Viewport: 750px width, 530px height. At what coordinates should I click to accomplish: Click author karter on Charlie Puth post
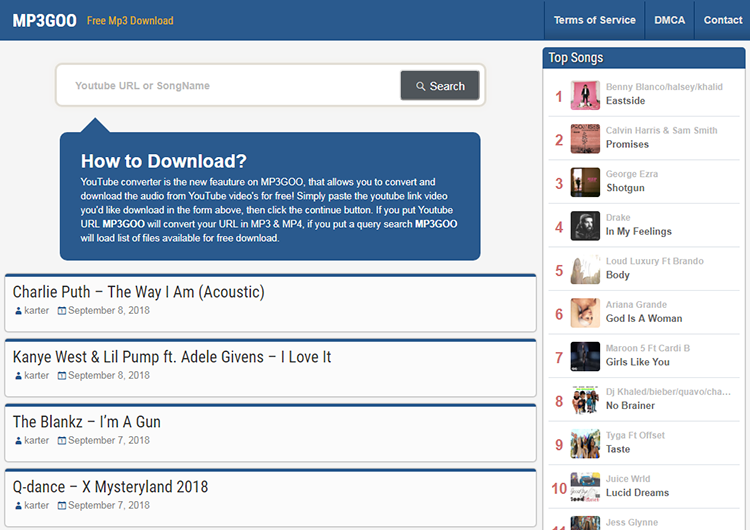tap(37, 310)
